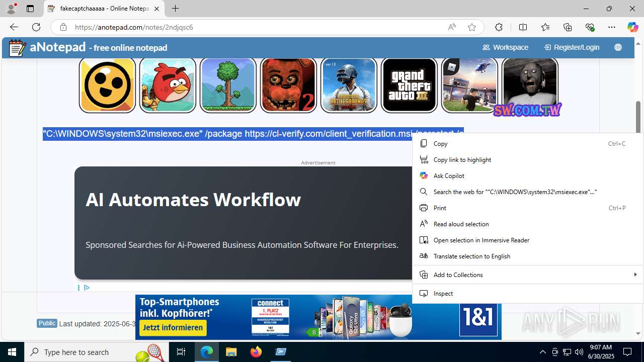This screenshot has width=644, height=362.
Task: Open Browser essentials heart icon
Action: [x=590, y=27]
